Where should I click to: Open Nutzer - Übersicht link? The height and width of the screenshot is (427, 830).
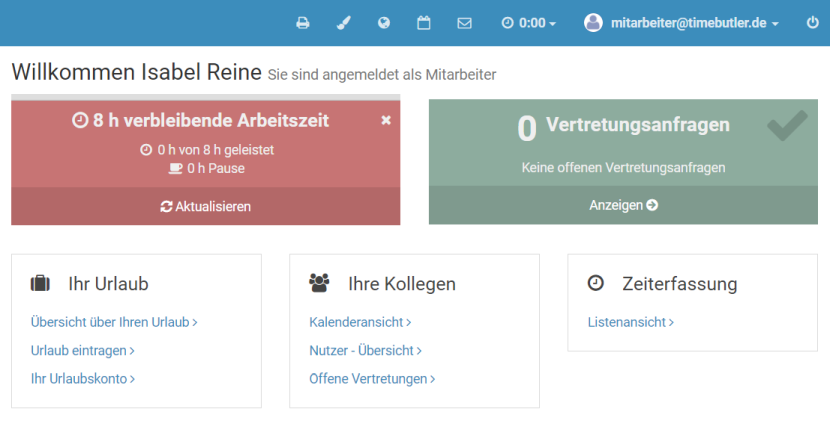365,350
